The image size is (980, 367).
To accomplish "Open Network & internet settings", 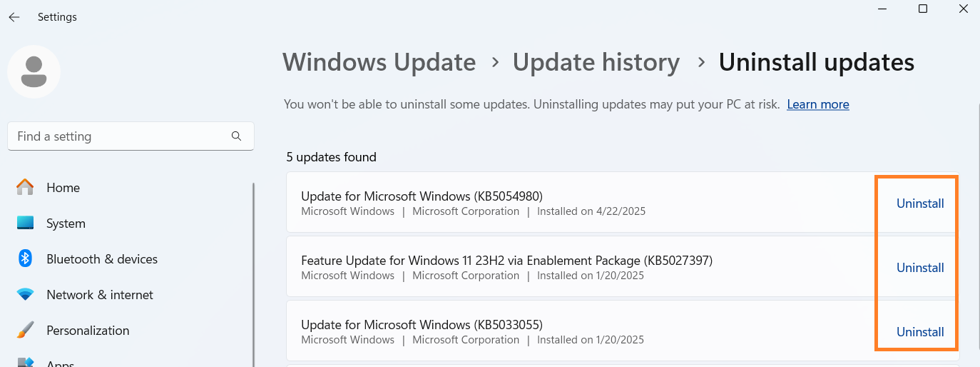I will click(100, 295).
